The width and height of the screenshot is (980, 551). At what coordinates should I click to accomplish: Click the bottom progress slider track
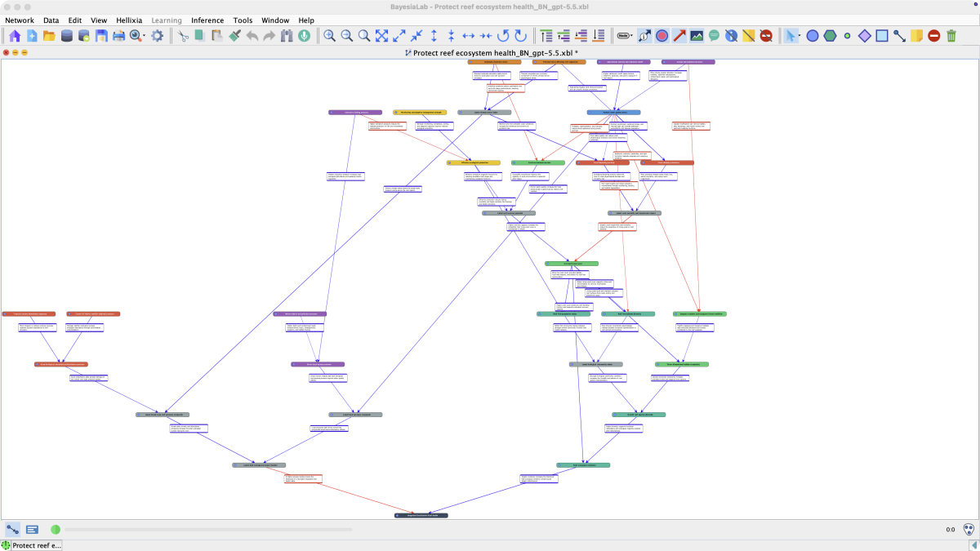[208, 530]
